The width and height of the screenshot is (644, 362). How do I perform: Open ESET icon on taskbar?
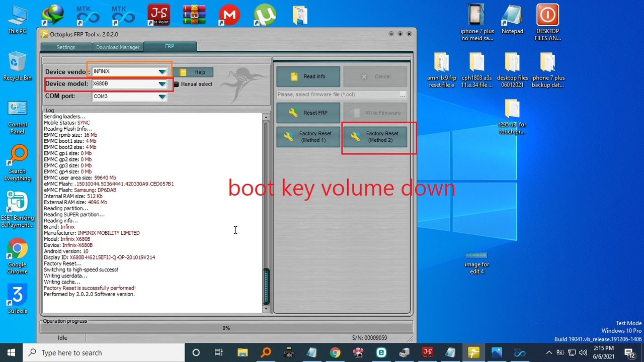click(x=381, y=352)
